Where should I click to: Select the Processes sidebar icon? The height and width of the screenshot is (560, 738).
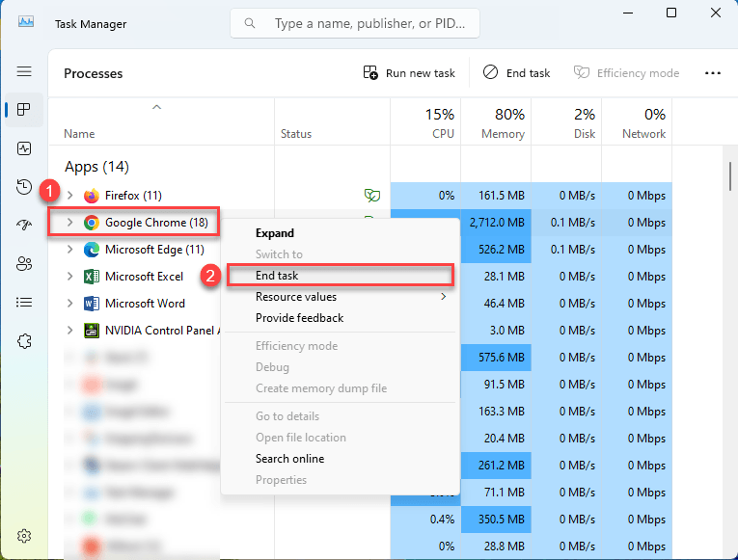(24, 110)
